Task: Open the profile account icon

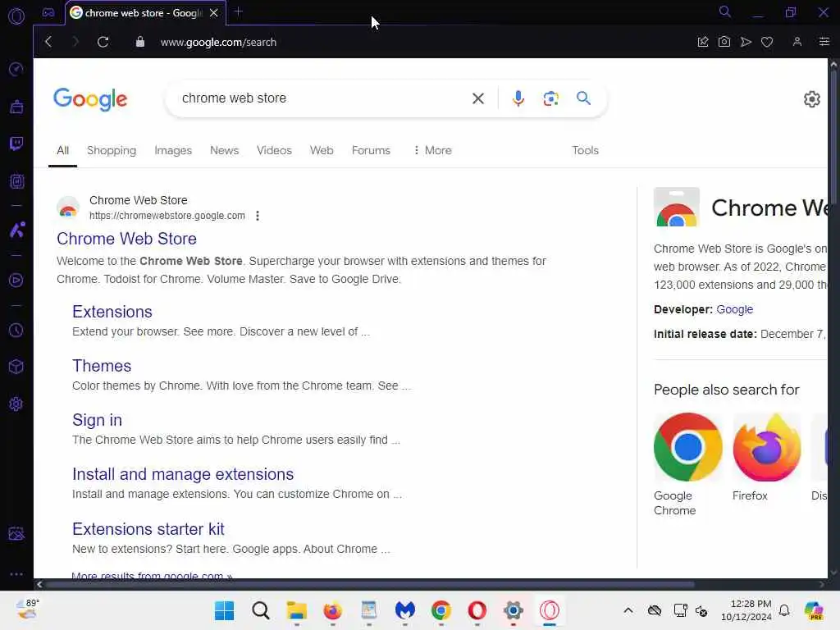Action: [797, 41]
